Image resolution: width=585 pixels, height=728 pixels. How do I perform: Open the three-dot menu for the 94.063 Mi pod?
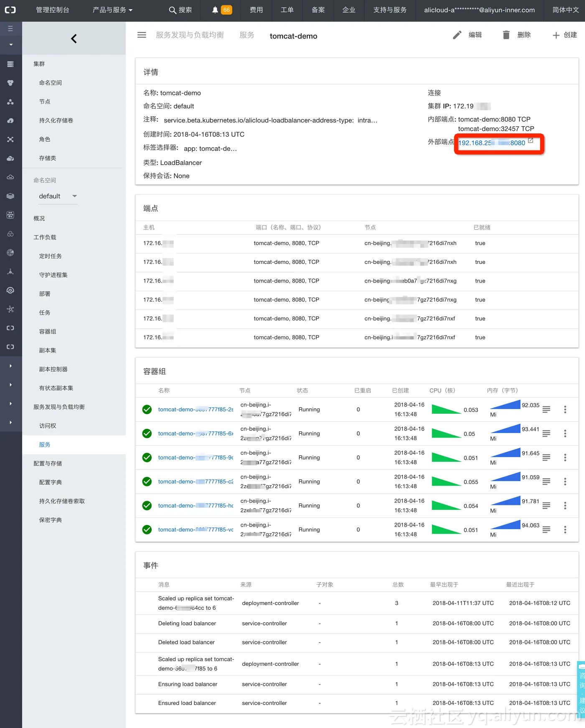click(565, 529)
